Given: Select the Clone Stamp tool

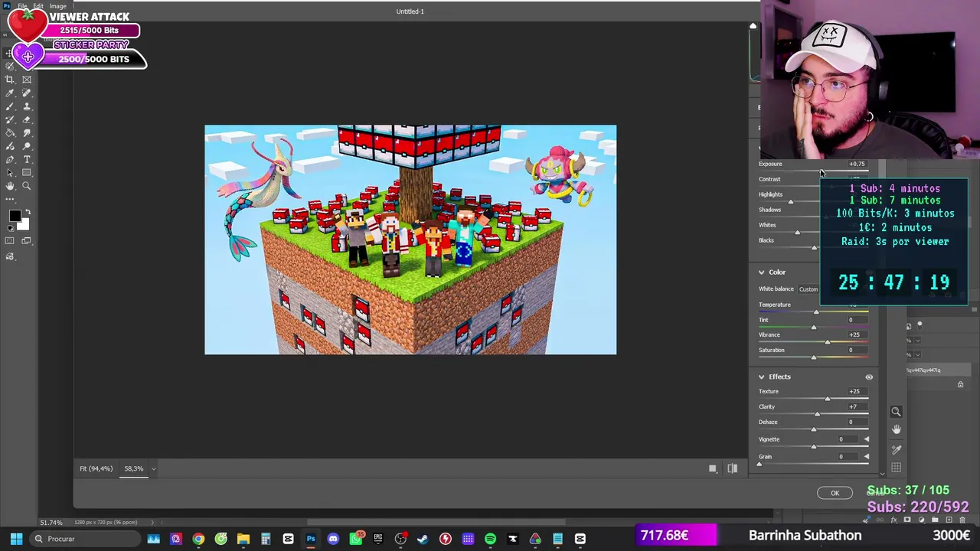Looking at the screenshot, I should 27,106.
